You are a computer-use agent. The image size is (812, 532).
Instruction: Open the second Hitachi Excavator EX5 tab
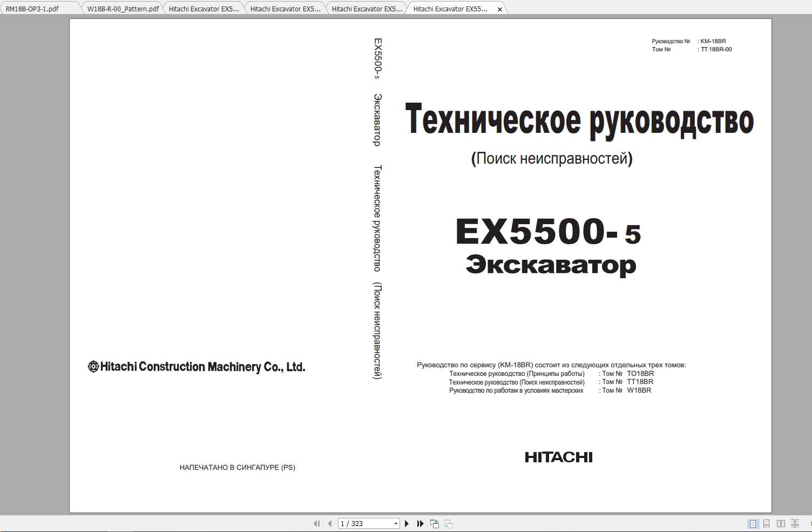[285, 9]
